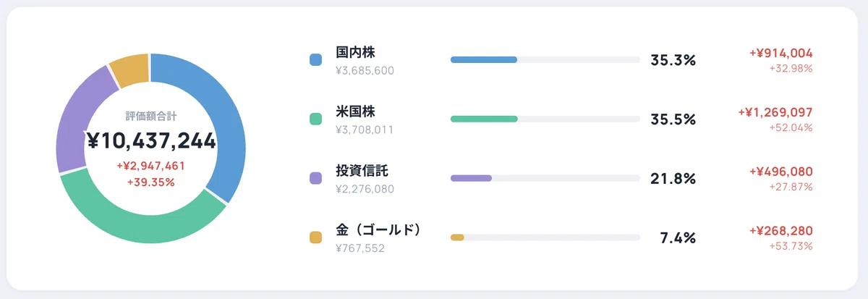868x299 pixels.
Task: Open the 米国株 asset label
Action: pos(356,112)
